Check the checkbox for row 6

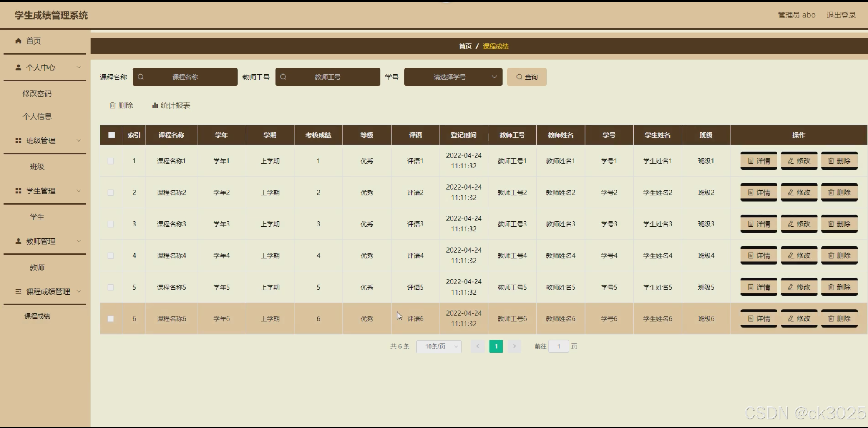click(111, 319)
